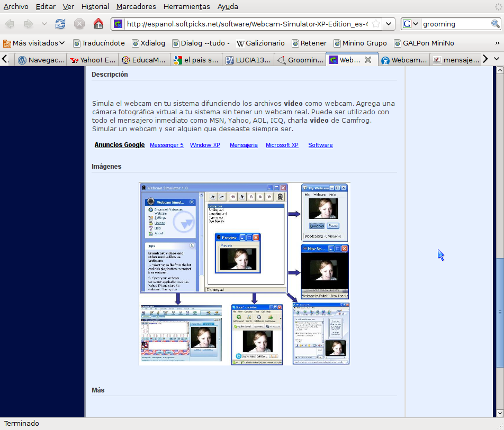Screen dimensions: 504x430
Task: Reload the current page
Action: click(60, 24)
